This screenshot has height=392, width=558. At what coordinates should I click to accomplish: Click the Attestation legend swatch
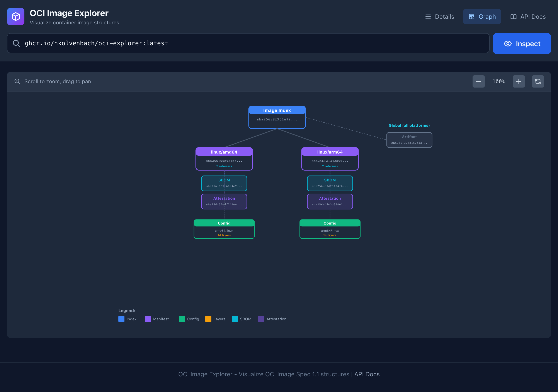(x=261, y=319)
